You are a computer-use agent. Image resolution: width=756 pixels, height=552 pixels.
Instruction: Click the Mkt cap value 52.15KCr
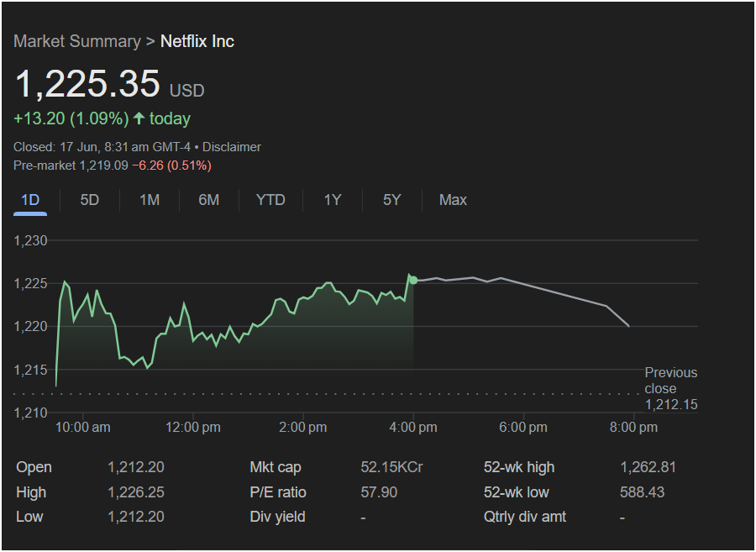[x=391, y=467]
